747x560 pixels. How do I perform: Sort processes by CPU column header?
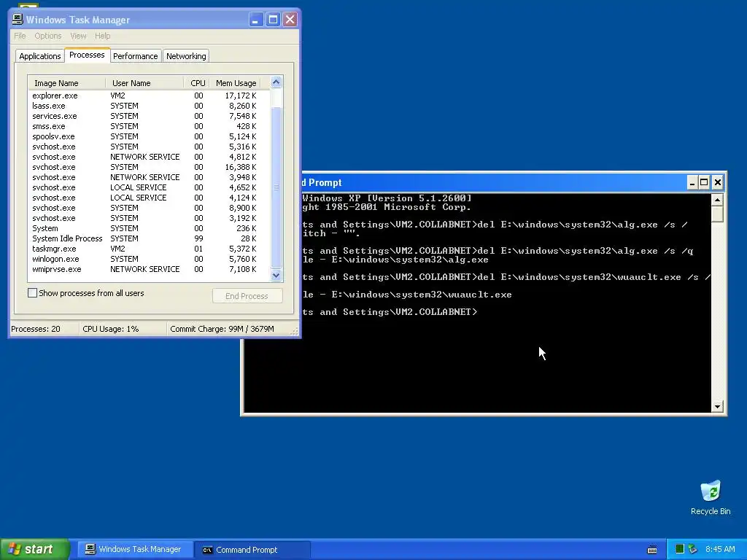[x=197, y=83]
